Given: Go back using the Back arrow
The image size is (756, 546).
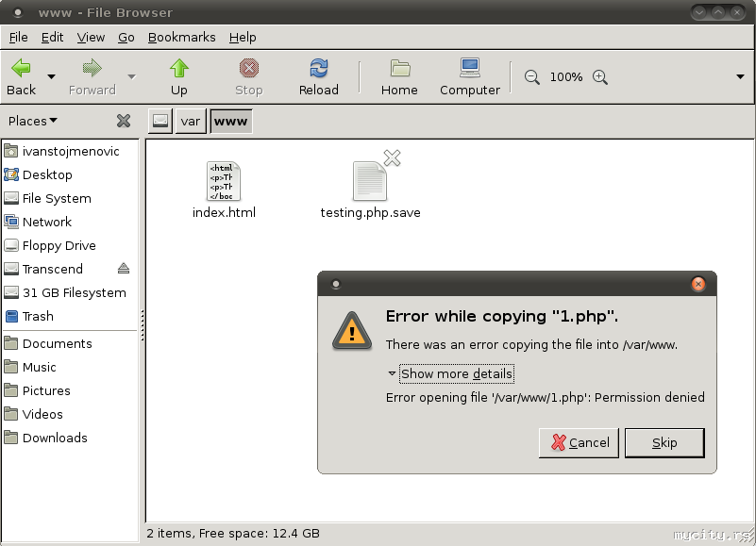Looking at the screenshot, I should point(21,77).
